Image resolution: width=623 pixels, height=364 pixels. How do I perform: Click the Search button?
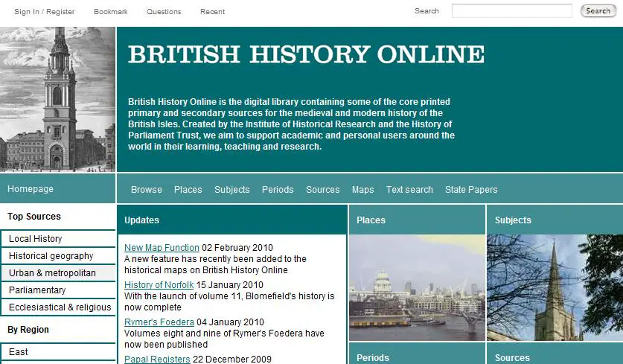tap(598, 11)
